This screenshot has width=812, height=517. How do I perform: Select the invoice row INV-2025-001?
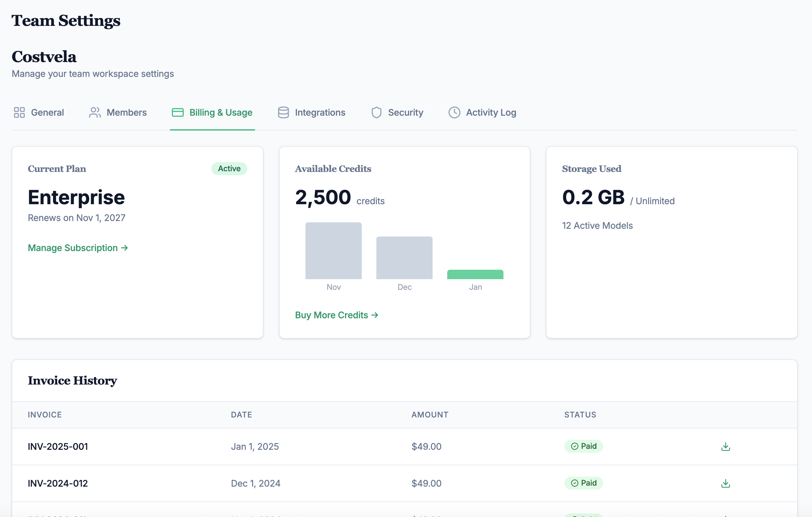point(58,446)
